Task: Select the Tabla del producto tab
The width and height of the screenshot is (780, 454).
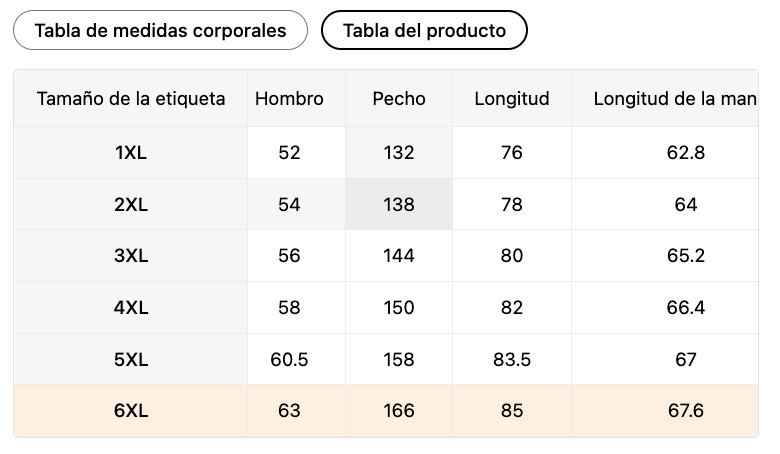Action: pos(424,30)
